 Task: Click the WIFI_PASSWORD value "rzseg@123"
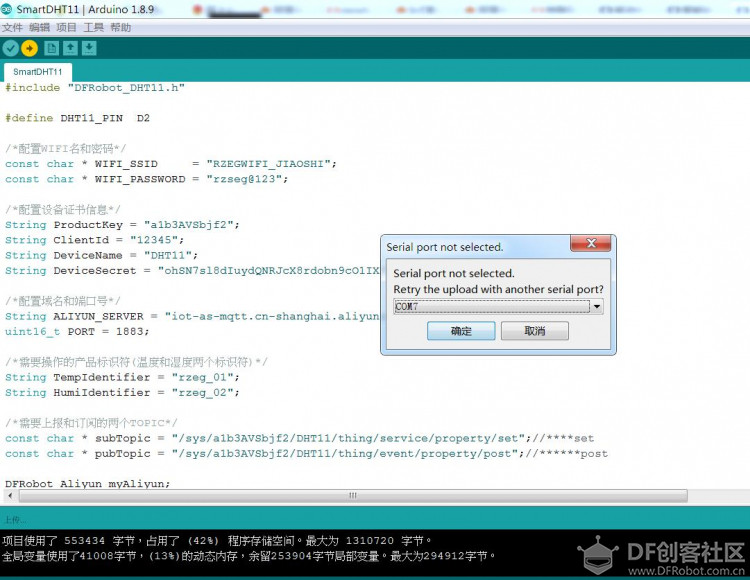[244, 179]
